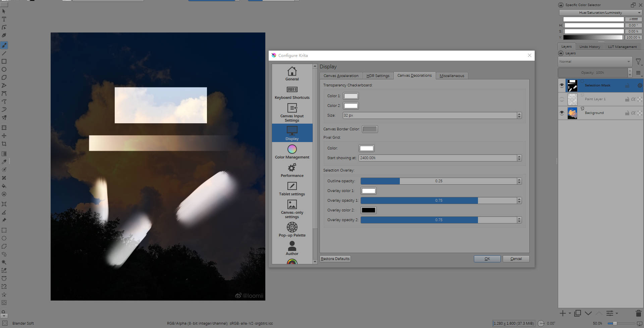
Task: Click the delete layer trash icon
Action: pos(638,313)
